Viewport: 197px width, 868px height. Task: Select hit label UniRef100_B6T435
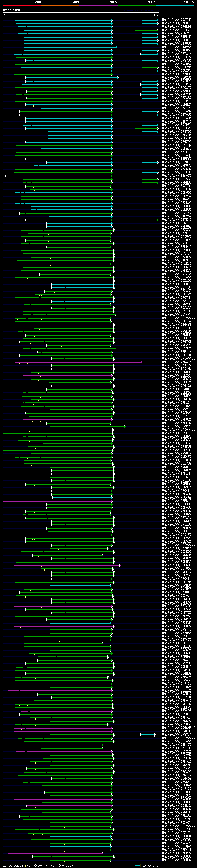pyautogui.click(x=177, y=118)
